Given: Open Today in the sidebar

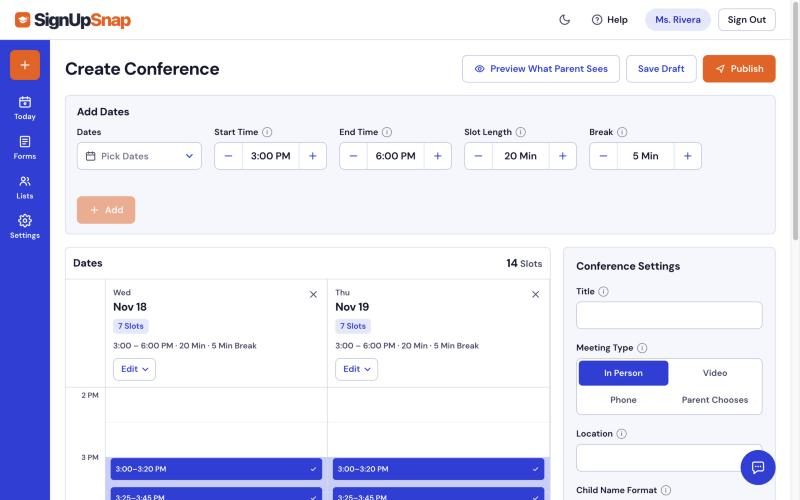Looking at the screenshot, I should click(24, 108).
